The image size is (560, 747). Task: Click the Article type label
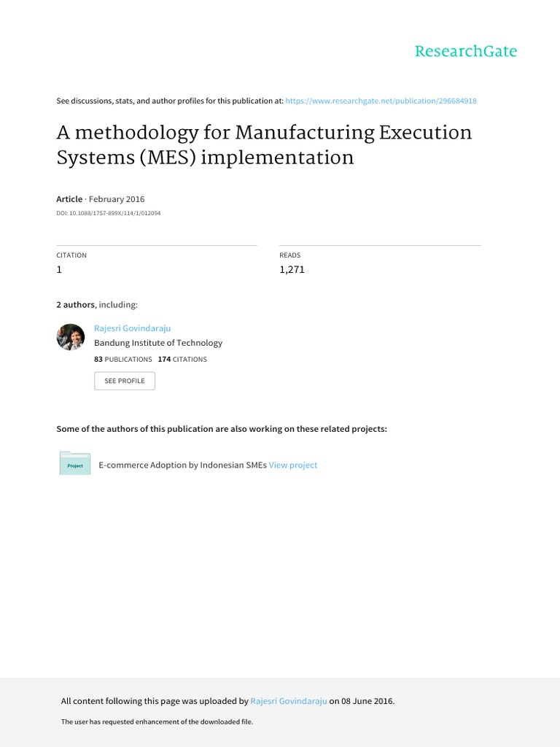[69, 199]
